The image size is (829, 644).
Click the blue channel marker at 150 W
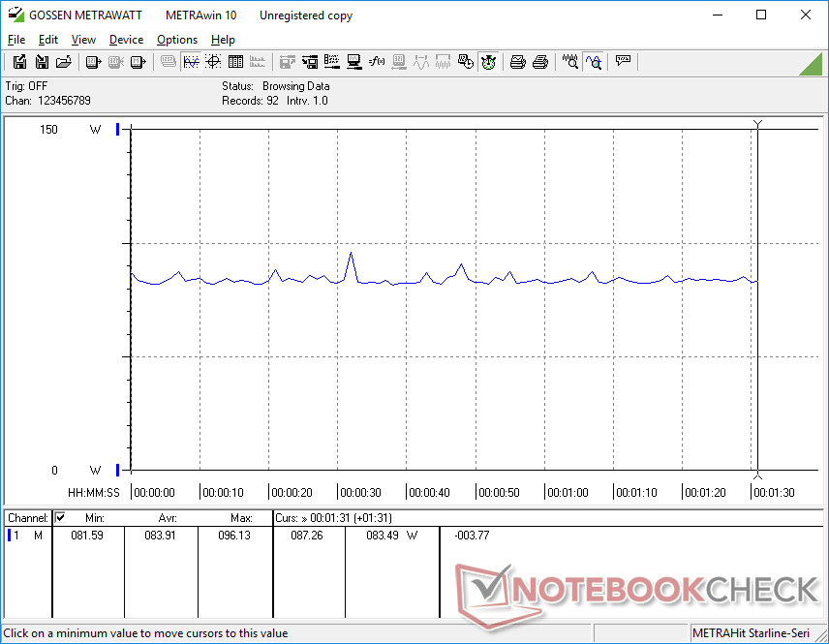point(118,129)
